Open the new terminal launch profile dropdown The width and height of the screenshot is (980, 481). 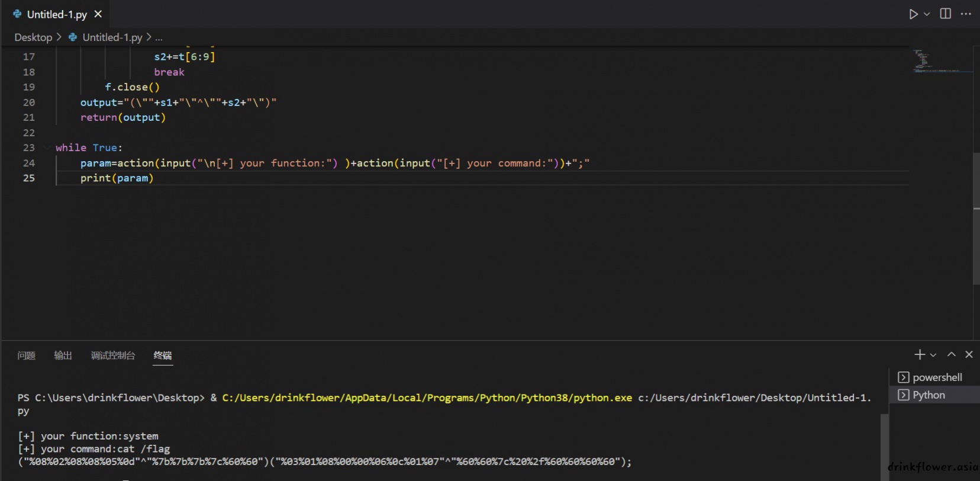tap(933, 355)
